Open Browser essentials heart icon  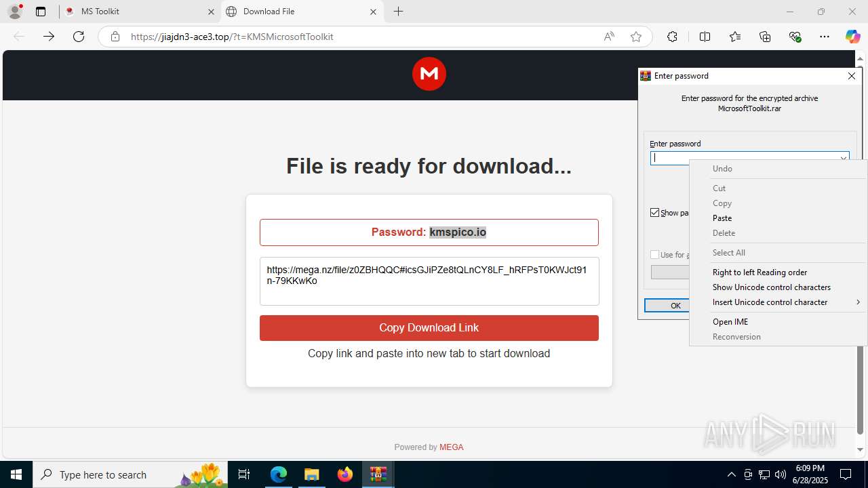coord(795,37)
